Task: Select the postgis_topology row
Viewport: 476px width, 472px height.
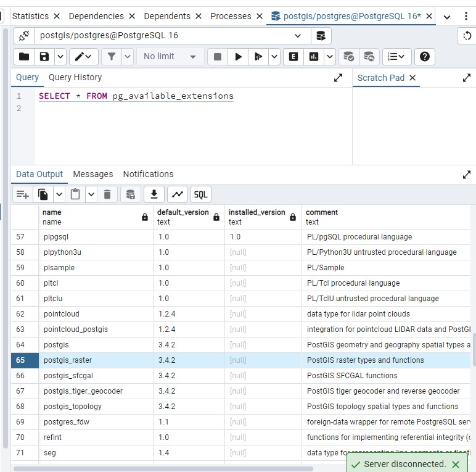Action: [x=73, y=407]
